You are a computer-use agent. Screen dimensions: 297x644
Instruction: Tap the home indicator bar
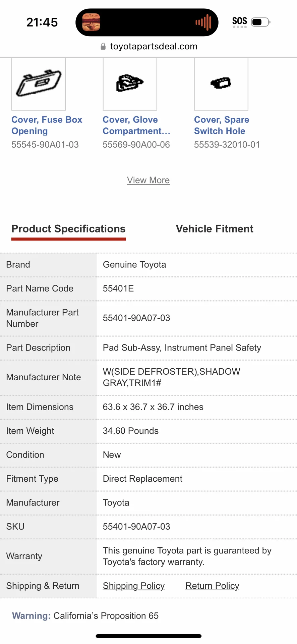[x=148, y=636]
